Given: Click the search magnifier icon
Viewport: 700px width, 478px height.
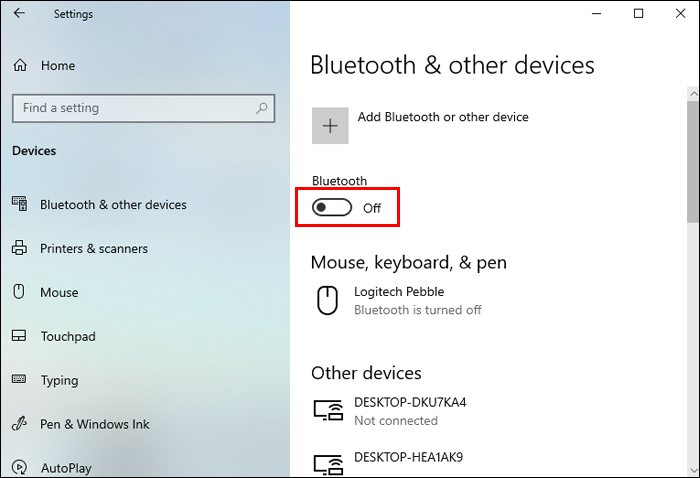Looking at the screenshot, I should click(x=262, y=108).
